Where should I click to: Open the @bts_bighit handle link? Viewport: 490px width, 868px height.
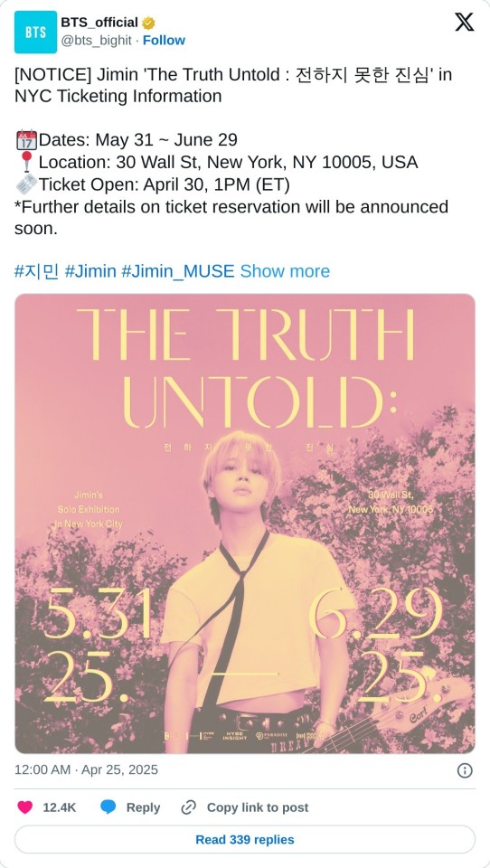97,41
